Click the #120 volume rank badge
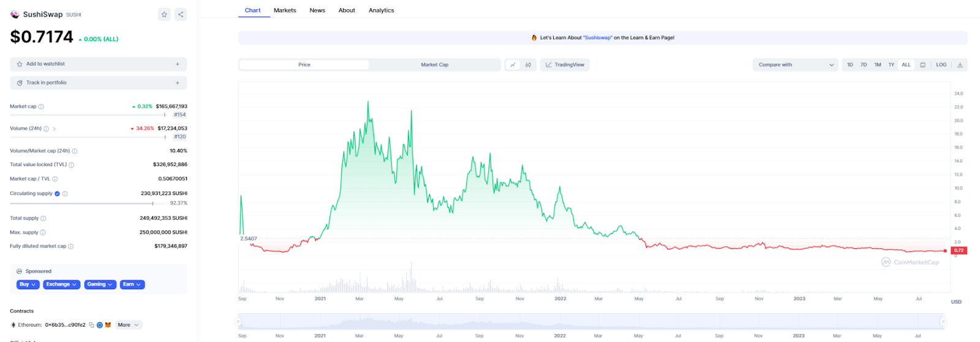The height and width of the screenshot is (342, 980). [x=179, y=137]
